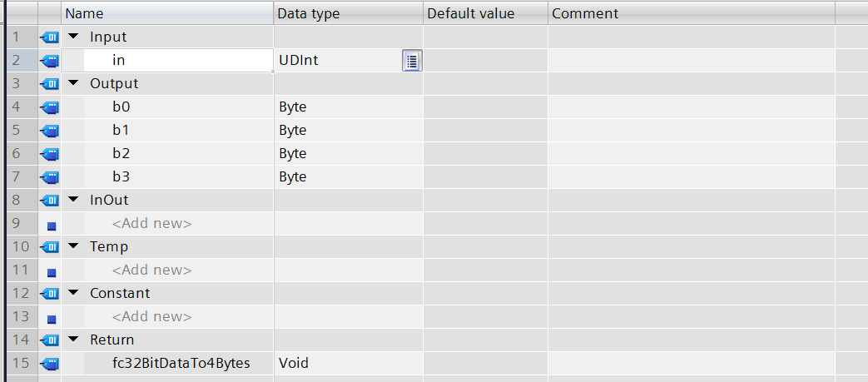This screenshot has width=868, height=382.
Task: Click Add new under Temp
Action: 151,270
